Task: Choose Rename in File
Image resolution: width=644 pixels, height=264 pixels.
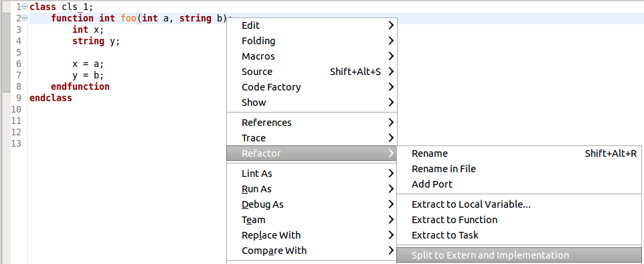Action: point(519,169)
